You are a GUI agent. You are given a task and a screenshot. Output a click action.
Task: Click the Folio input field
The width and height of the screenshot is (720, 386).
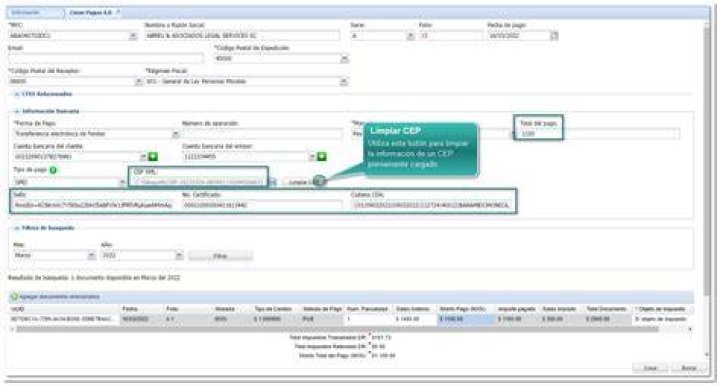coord(450,36)
